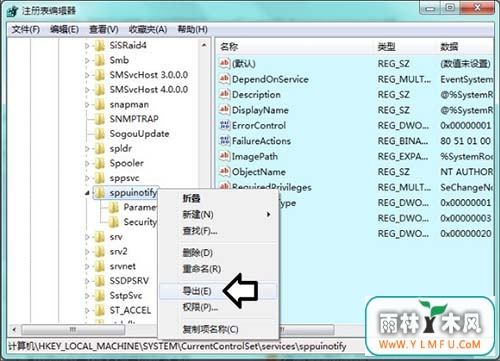The image size is (500, 361).
Task: Click 导出(E) in the context menu
Action: 218,291
